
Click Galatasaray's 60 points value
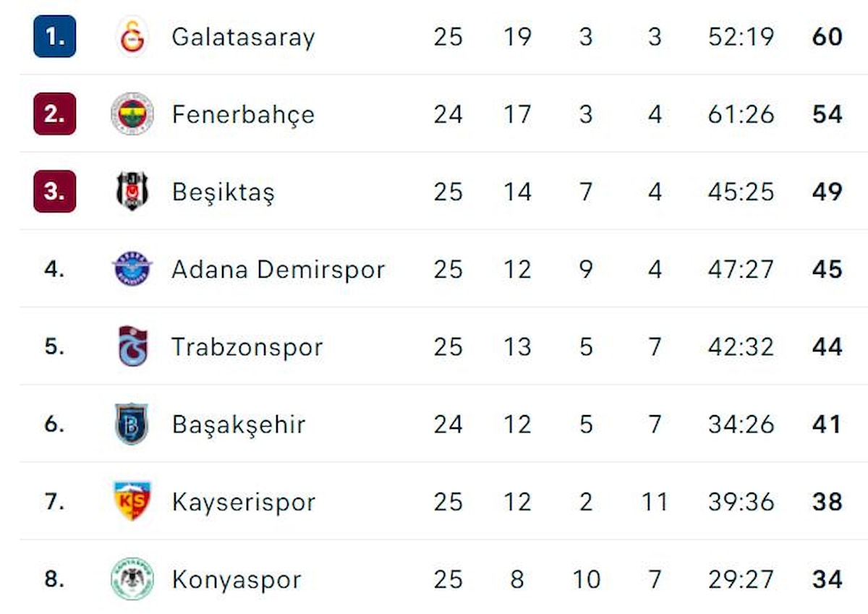coord(827,37)
